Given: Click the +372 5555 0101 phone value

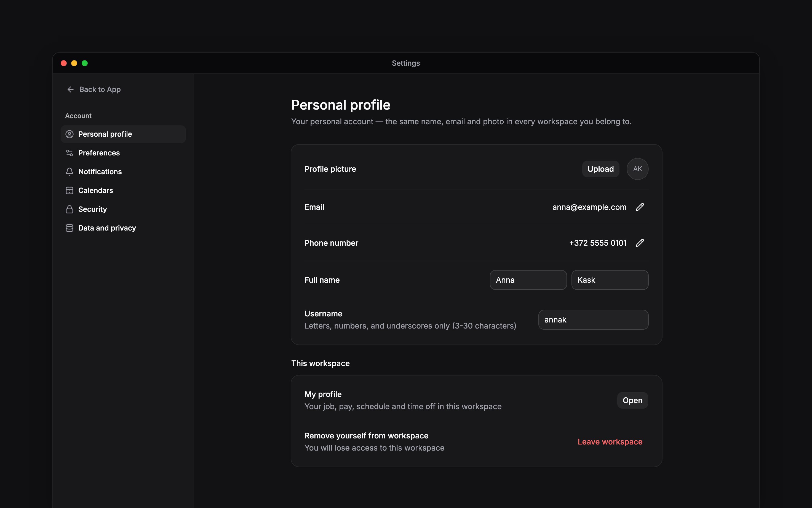Looking at the screenshot, I should pyautogui.click(x=598, y=243).
